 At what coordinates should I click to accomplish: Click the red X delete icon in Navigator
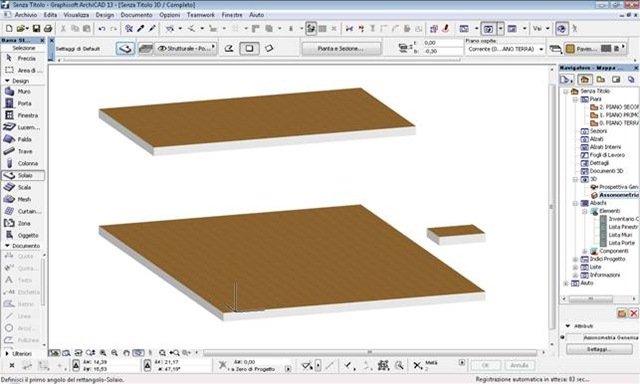(633, 313)
